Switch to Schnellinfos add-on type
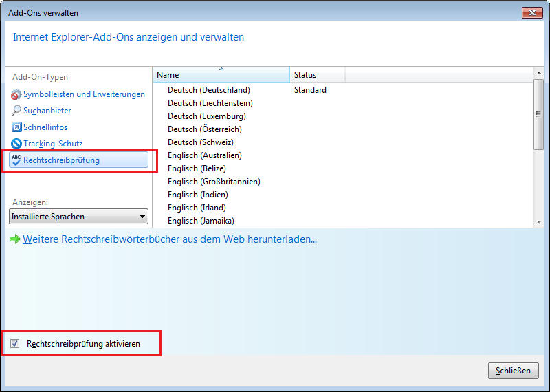Image resolution: width=550 pixels, height=392 pixels. click(45, 127)
